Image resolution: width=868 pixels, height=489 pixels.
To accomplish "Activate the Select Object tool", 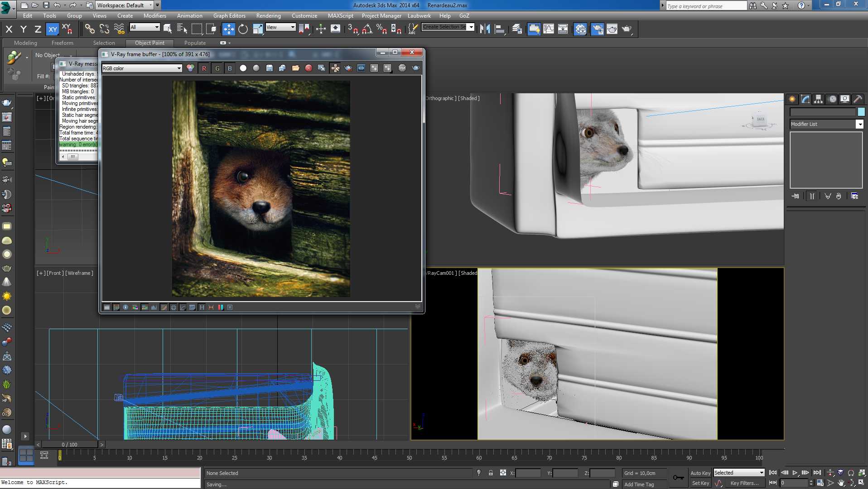I will [x=168, y=29].
